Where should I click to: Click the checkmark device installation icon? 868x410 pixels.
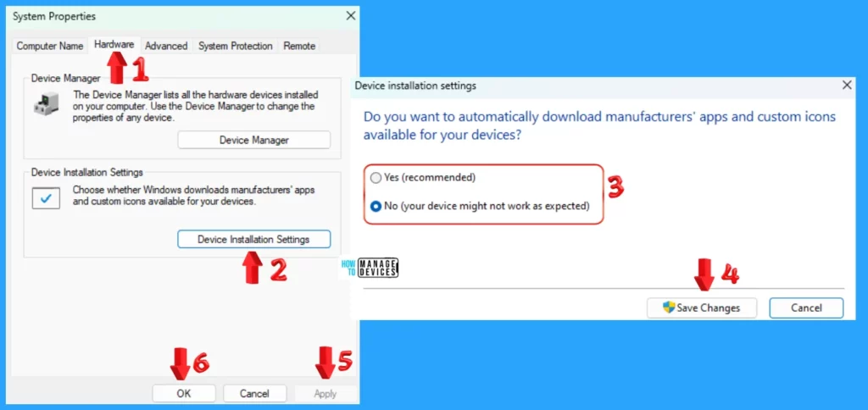[x=46, y=198]
